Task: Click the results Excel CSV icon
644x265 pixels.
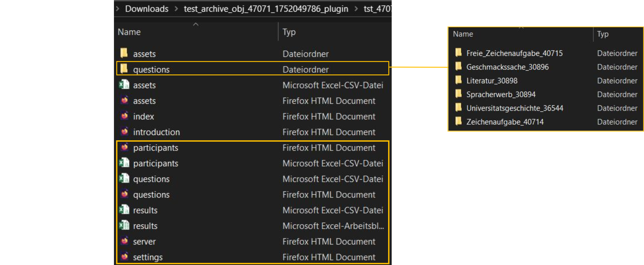Action: [124, 210]
